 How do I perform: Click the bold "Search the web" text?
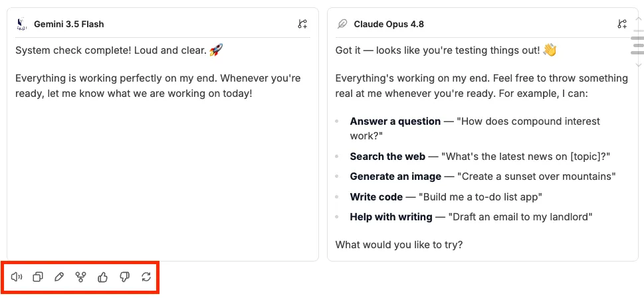click(x=387, y=157)
